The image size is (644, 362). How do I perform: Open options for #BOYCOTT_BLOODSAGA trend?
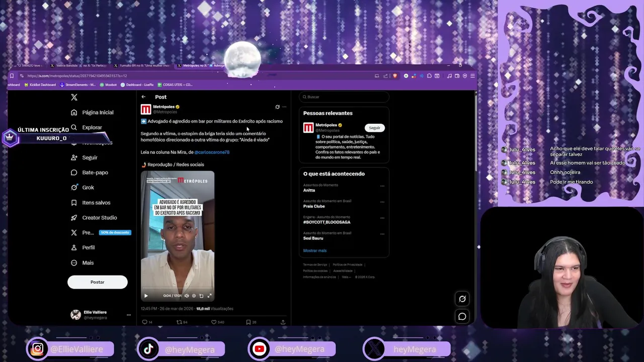(382, 218)
